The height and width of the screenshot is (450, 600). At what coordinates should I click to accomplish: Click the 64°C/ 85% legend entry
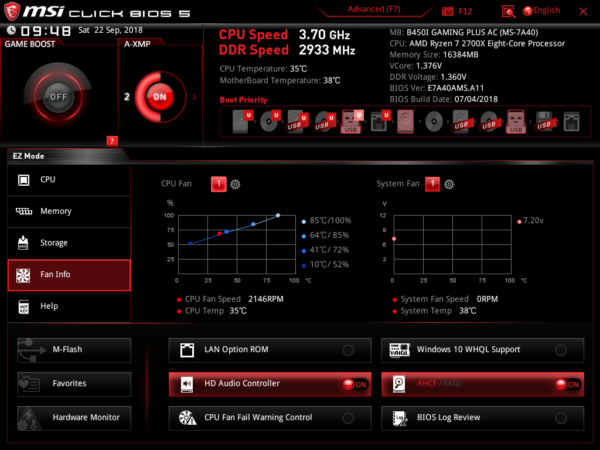(x=326, y=235)
